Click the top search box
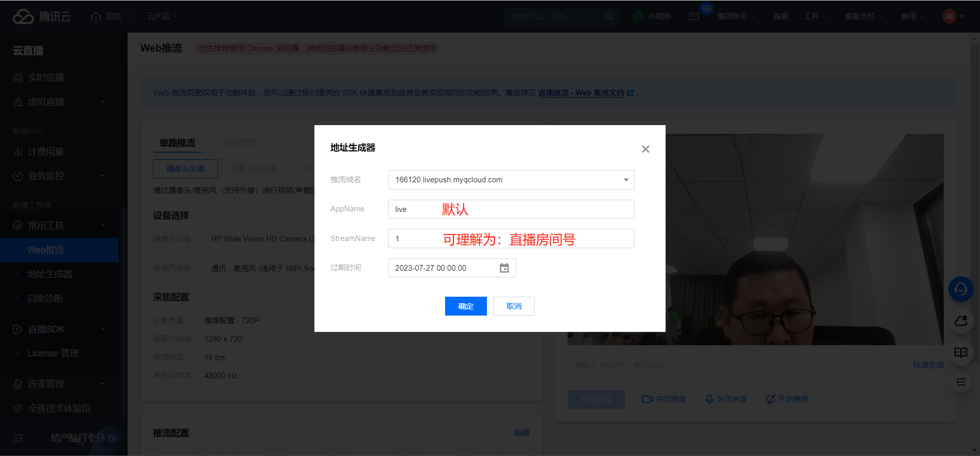980x456 pixels. tap(561, 16)
